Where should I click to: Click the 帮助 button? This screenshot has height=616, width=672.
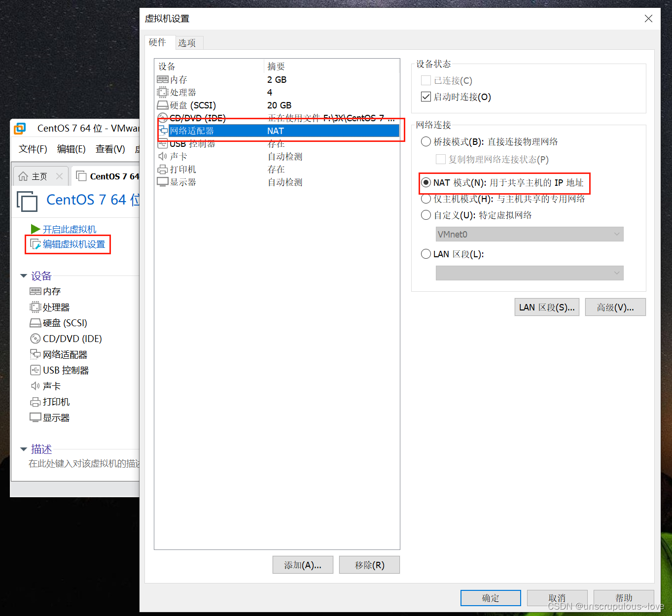(x=624, y=598)
